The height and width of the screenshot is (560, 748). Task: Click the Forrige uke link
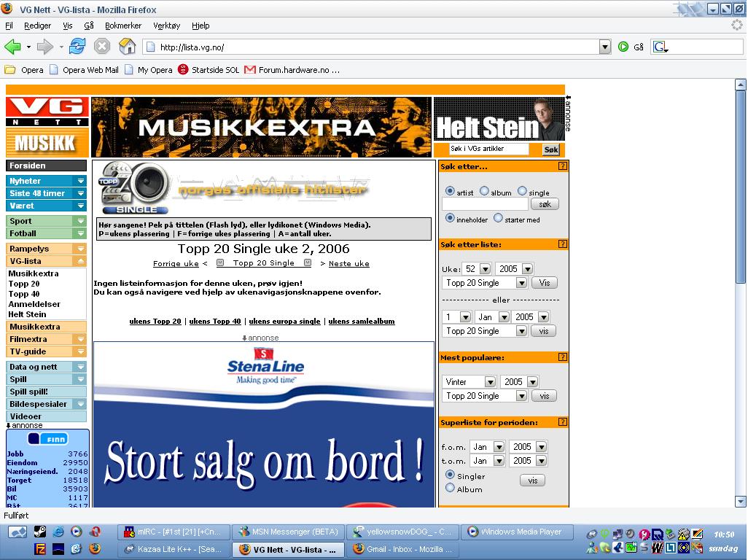(176, 263)
